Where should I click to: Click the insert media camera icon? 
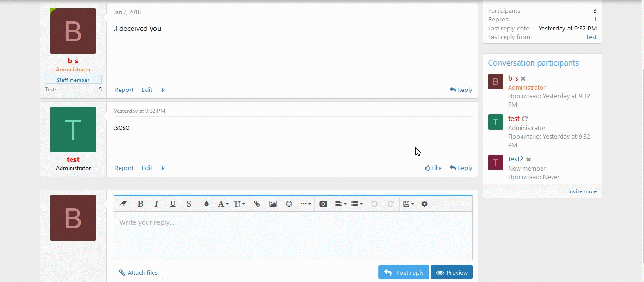[323, 204]
